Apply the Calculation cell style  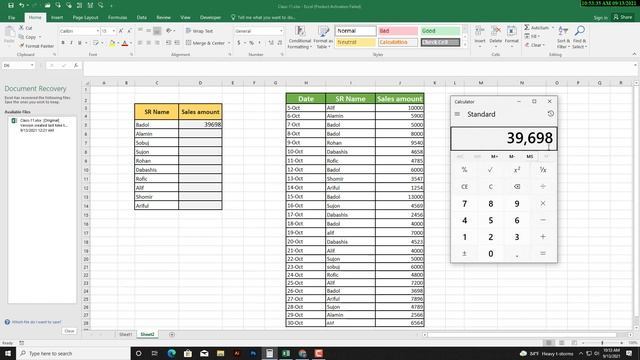click(398, 42)
